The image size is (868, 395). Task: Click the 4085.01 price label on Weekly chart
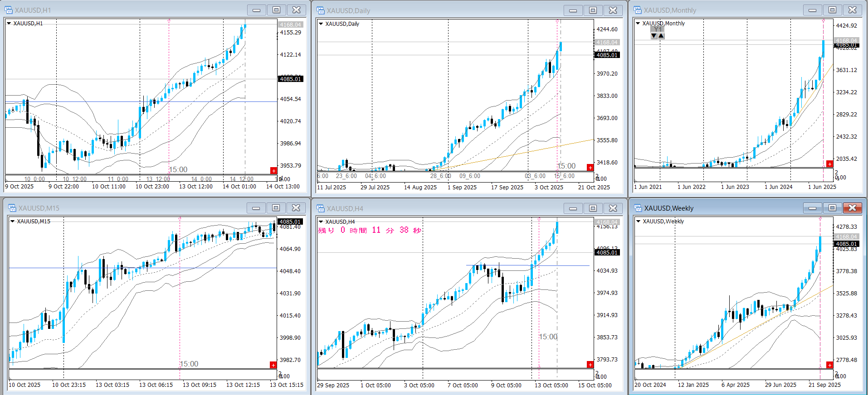click(846, 244)
